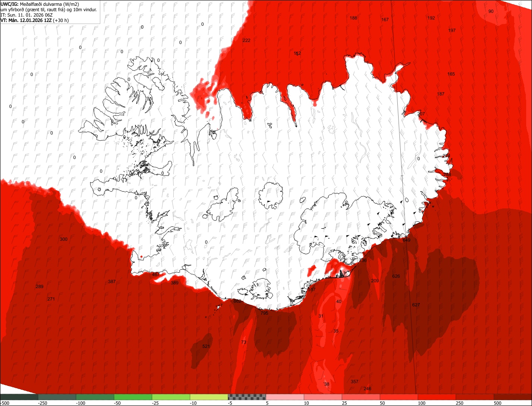Click the red legend swatch between 50 and 100
Image resolution: width=532 pixels, height=406 pixels.
coord(399,397)
